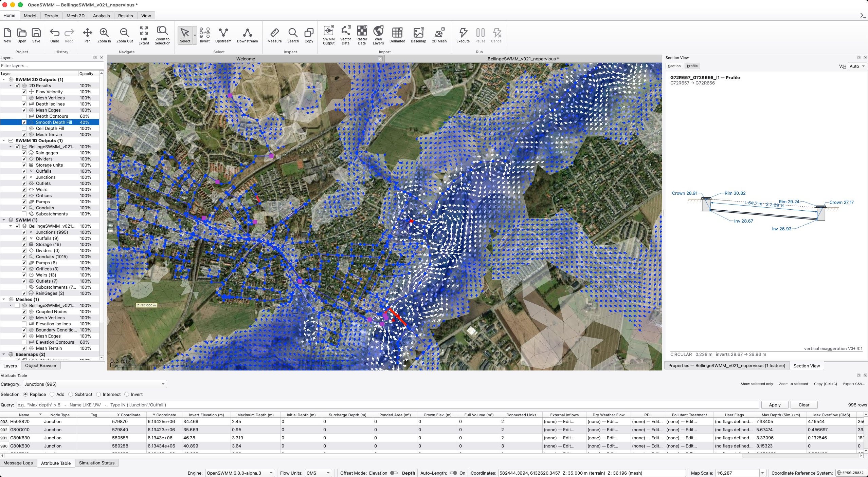
Task: Click the New project icon
Action: [x=7, y=35]
